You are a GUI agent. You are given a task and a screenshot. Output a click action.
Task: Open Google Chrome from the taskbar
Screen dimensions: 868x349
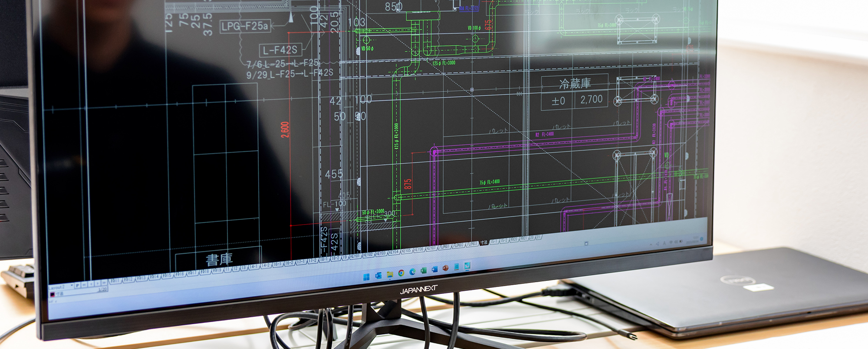pos(401,273)
